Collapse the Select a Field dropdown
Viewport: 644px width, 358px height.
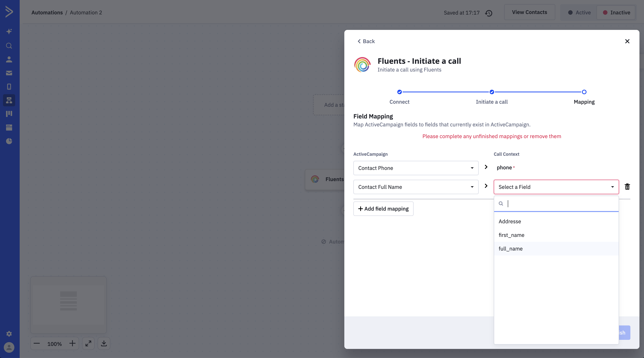click(556, 187)
